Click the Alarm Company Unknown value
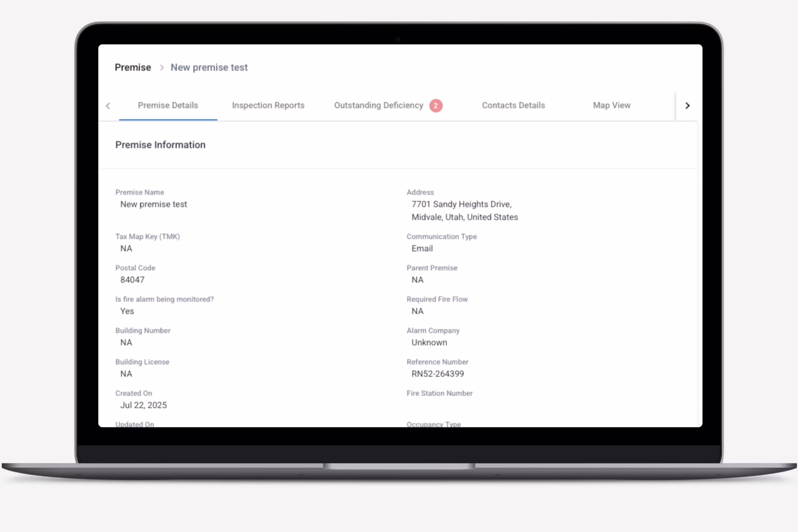Viewport: 798px width, 532px height. [x=429, y=342]
